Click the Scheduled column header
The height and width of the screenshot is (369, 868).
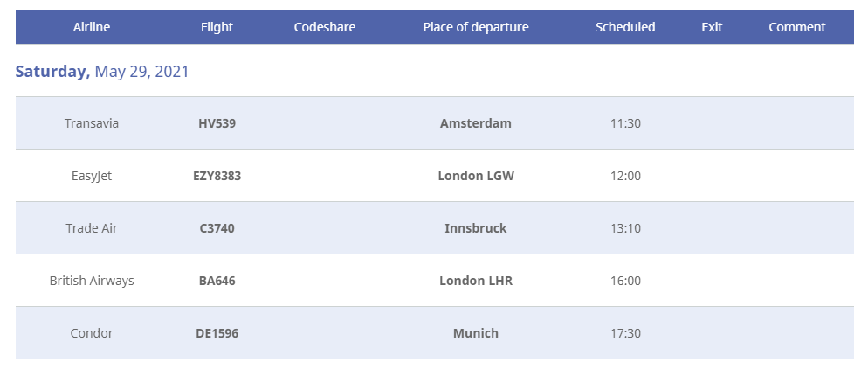(625, 27)
